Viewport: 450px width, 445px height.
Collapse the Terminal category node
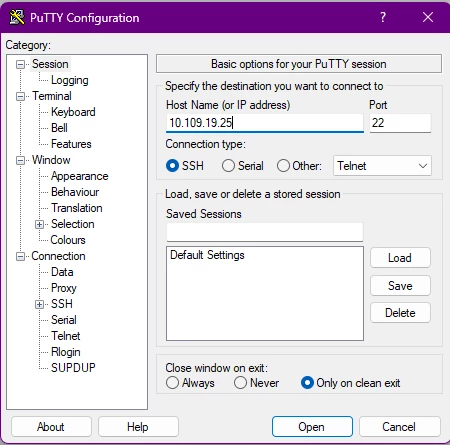(20, 96)
